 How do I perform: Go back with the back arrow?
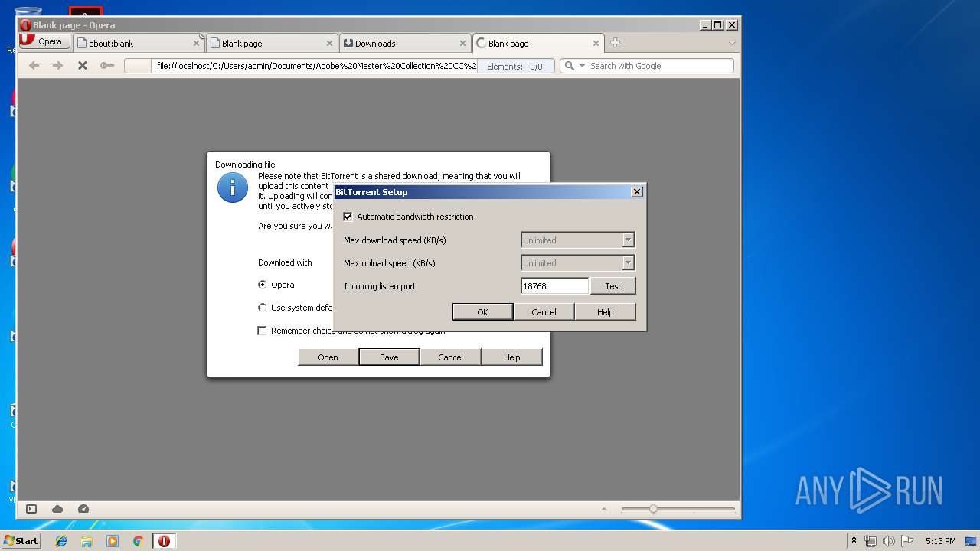point(34,66)
